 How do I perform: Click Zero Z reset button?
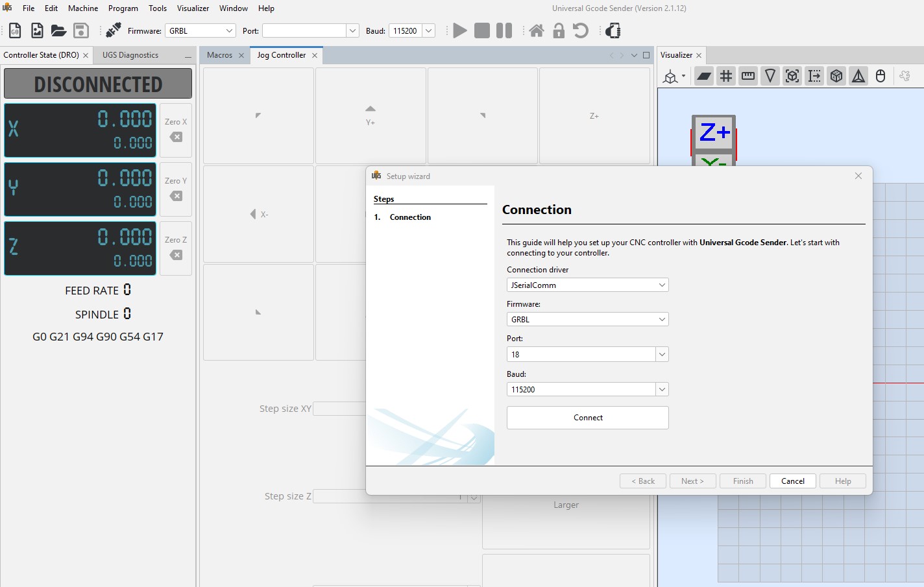pyautogui.click(x=176, y=248)
